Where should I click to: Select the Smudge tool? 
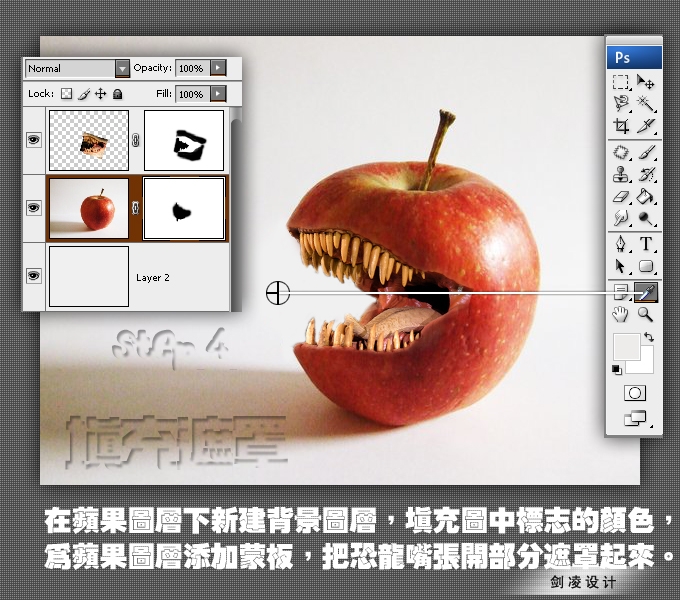click(621, 218)
